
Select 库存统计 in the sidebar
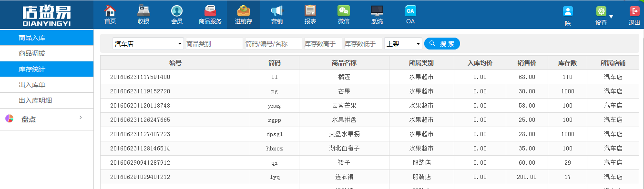pos(47,69)
